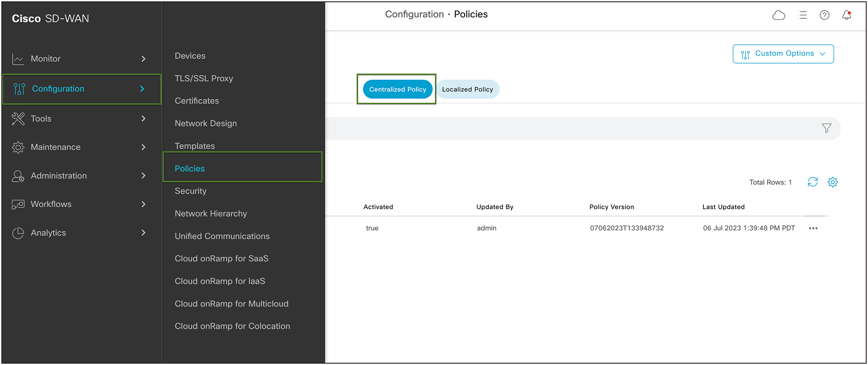Open Network Design submenu item
The width and height of the screenshot is (868, 365).
[x=206, y=123]
